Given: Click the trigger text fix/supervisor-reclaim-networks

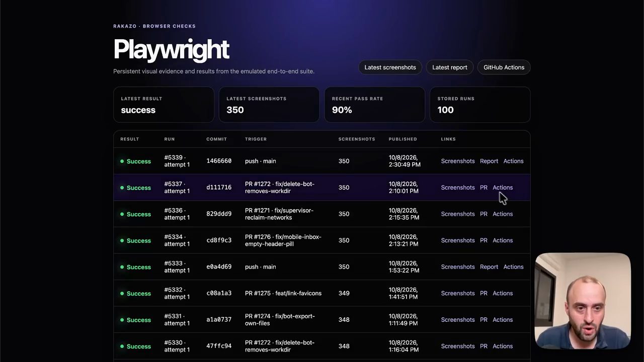Looking at the screenshot, I should 279,214.
